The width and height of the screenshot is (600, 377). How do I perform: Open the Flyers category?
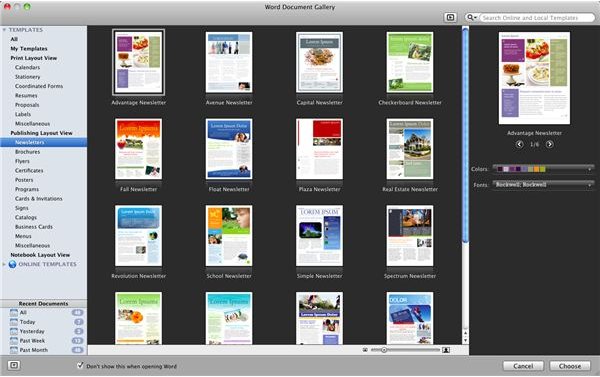coord(22,161)
